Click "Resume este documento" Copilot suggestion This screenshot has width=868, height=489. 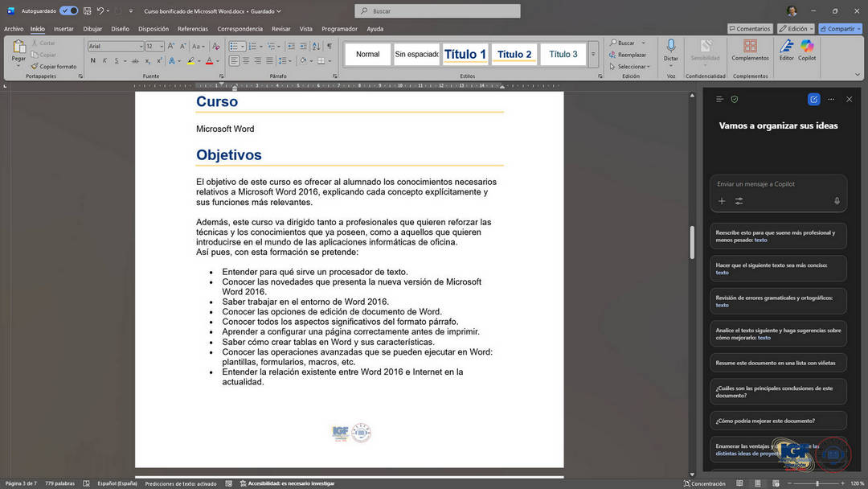point(778,363)
